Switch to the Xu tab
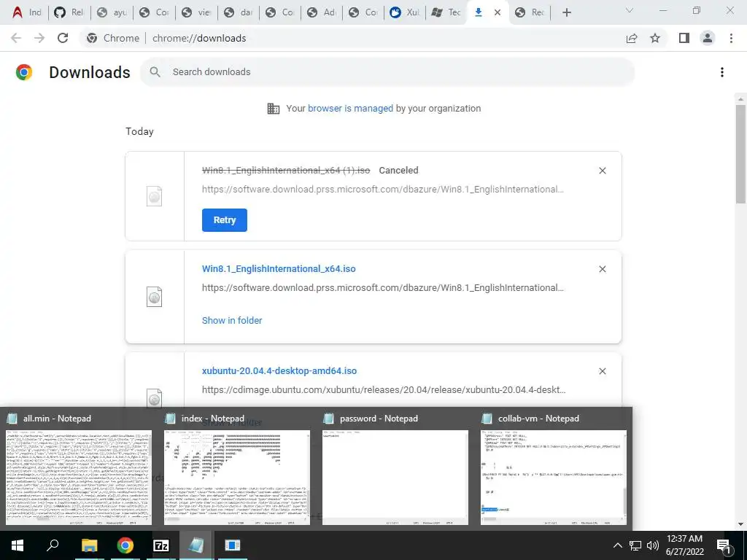Image resolution: width=747 pixels, height=560 pixels. [404, 12]
